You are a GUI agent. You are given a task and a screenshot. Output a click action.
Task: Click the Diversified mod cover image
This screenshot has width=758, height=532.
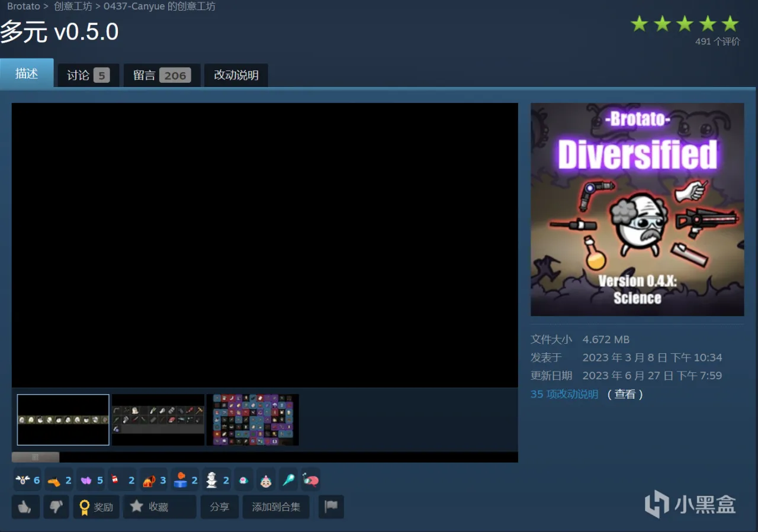[x=637, y=209]
